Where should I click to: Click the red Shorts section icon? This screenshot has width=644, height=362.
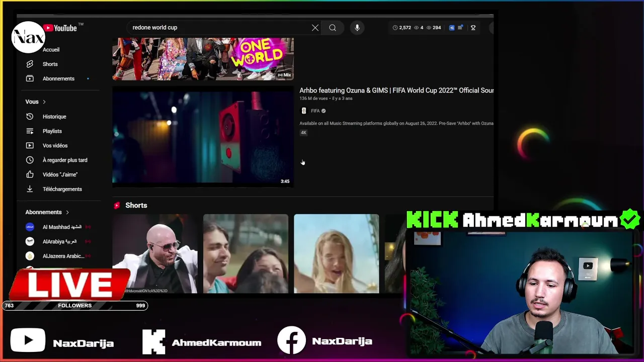tap(117, 205)
